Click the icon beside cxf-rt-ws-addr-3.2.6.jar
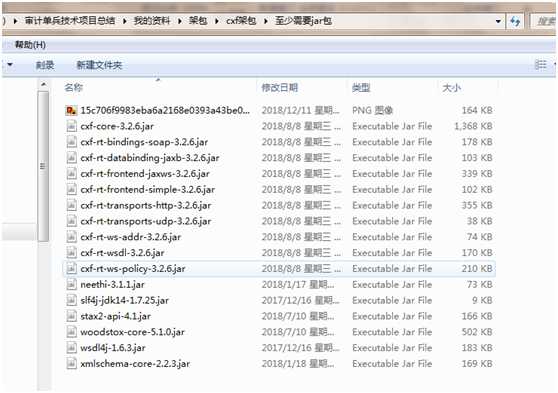 [x=71, y=237]
